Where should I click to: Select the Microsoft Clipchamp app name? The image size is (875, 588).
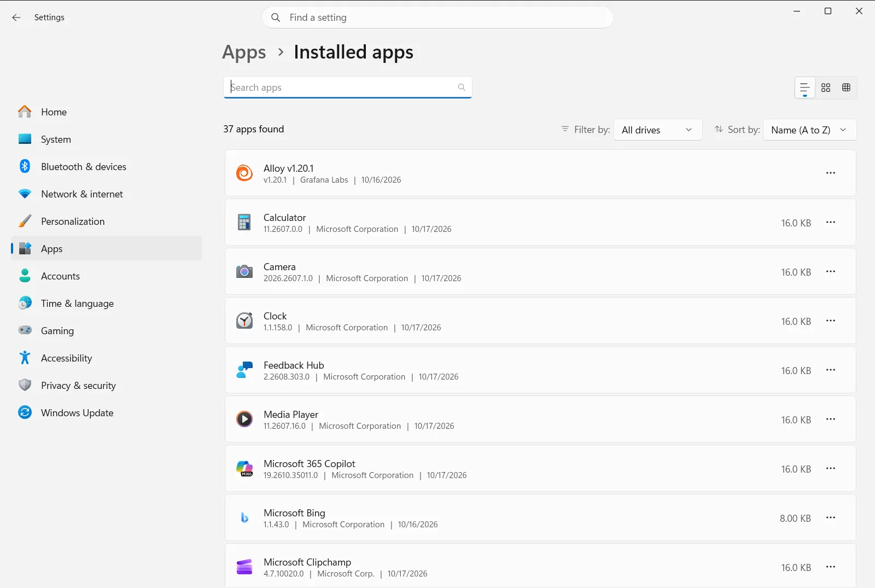point(307,562)
